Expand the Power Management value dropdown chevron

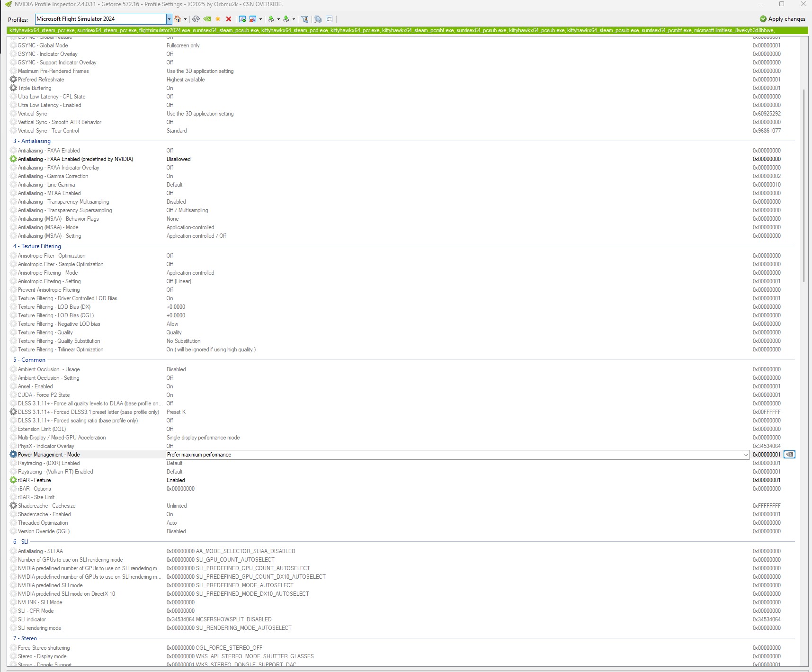[746, 455]
